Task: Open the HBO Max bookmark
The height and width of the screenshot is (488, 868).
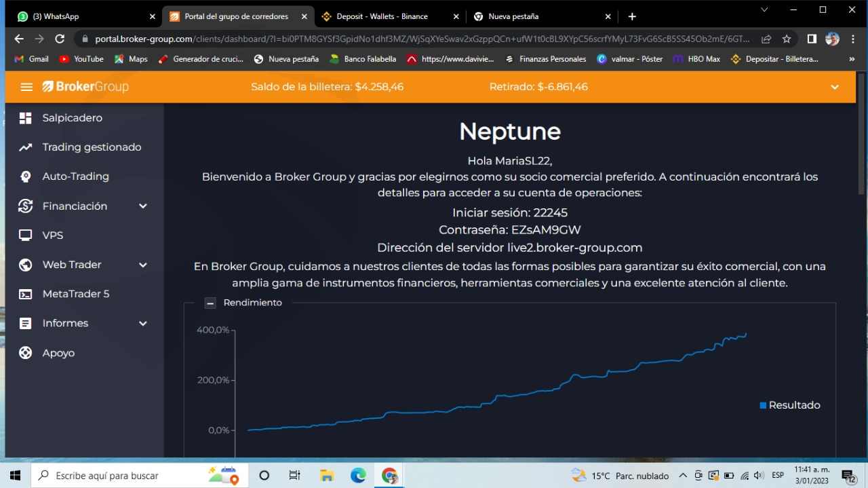Action: click(697, 59)
